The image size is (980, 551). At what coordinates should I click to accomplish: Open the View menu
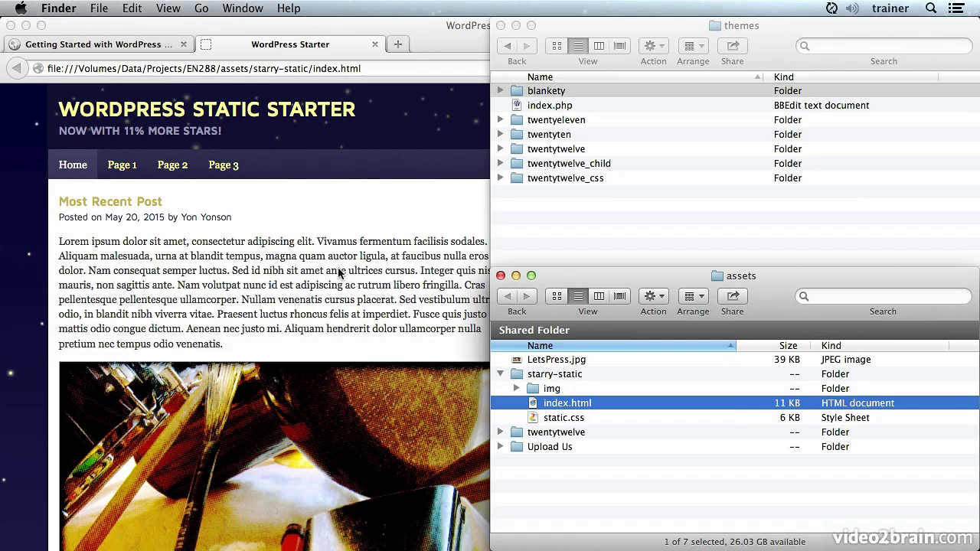[x=168, y=8]
